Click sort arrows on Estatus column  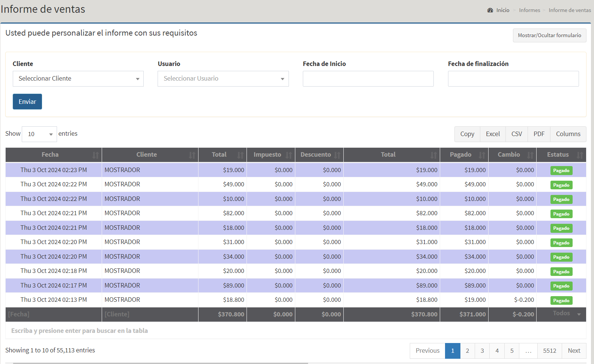coord(580,155)
